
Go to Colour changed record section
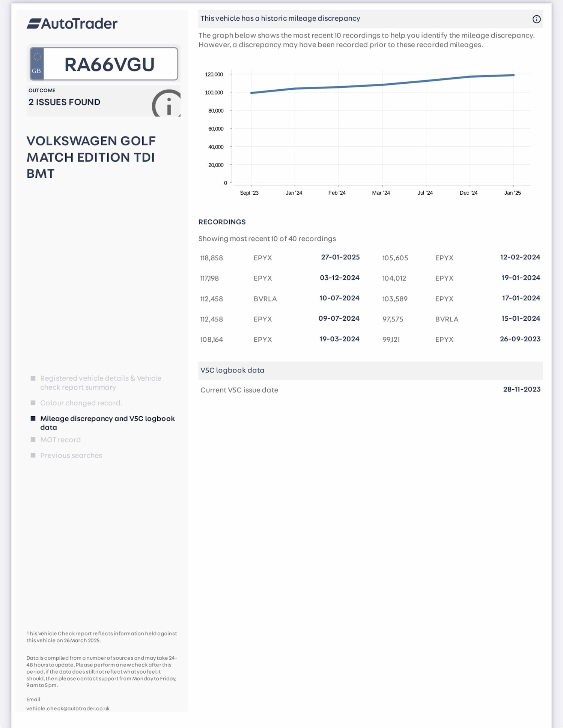tap(81, 403)
